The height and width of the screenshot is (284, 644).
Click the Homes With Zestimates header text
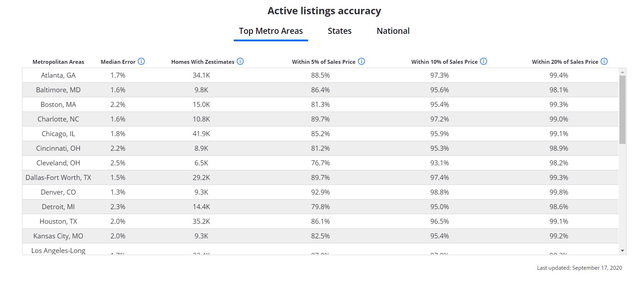coord(202,62)
